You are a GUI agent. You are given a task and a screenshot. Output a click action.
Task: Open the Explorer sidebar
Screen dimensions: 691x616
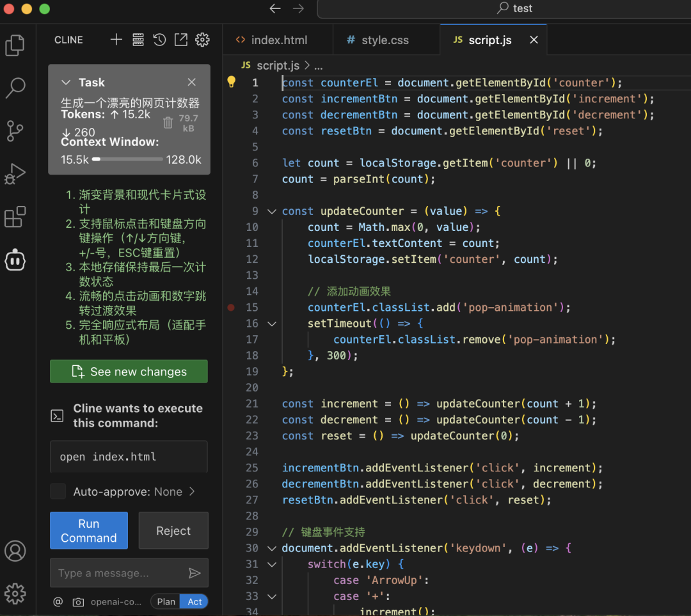15,45
